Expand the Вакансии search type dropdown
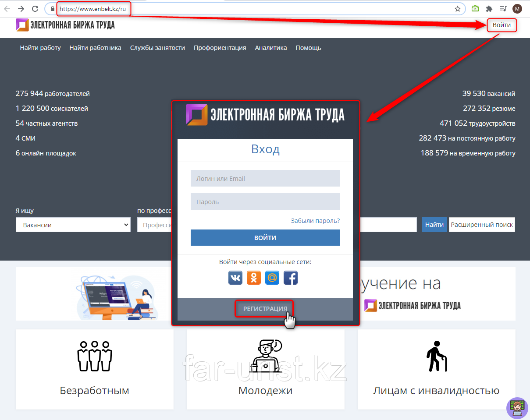 73,225
